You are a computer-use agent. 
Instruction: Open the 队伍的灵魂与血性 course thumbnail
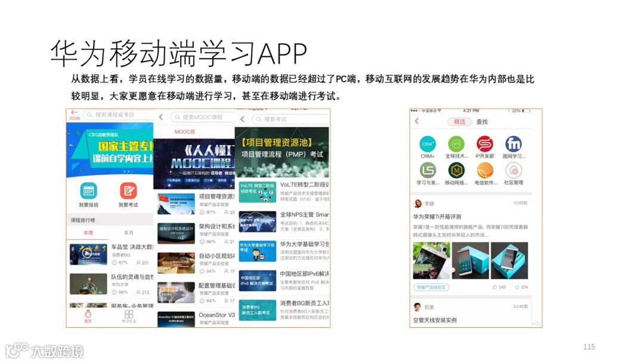point(88,284)
